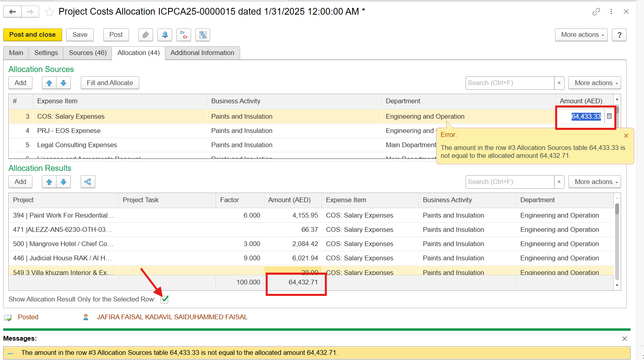Open the Dr/Cr ledger entries icon
The height and width of the screenshot is (360, 644).
click(184, 35)
